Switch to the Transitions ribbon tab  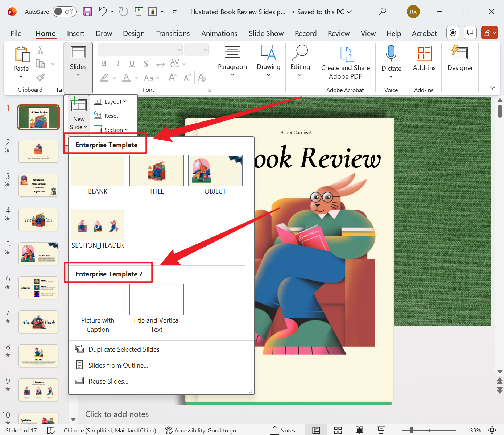coord(173,33)
